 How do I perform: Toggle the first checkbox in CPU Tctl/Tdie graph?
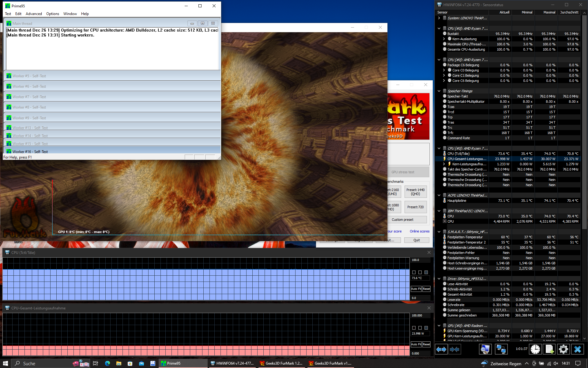click(x=414, y=272)
